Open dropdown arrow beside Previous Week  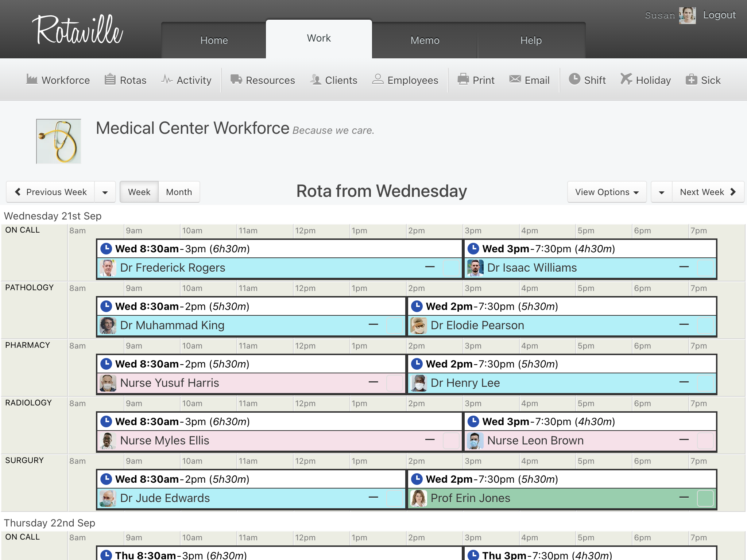pos(105,192)
